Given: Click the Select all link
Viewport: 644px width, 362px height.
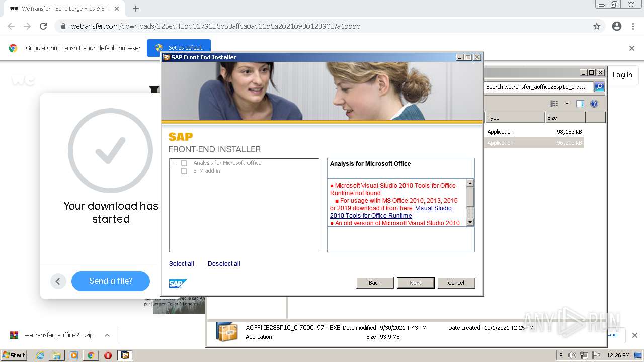Looking at the screenshot, I should click(x=182, y=264).
